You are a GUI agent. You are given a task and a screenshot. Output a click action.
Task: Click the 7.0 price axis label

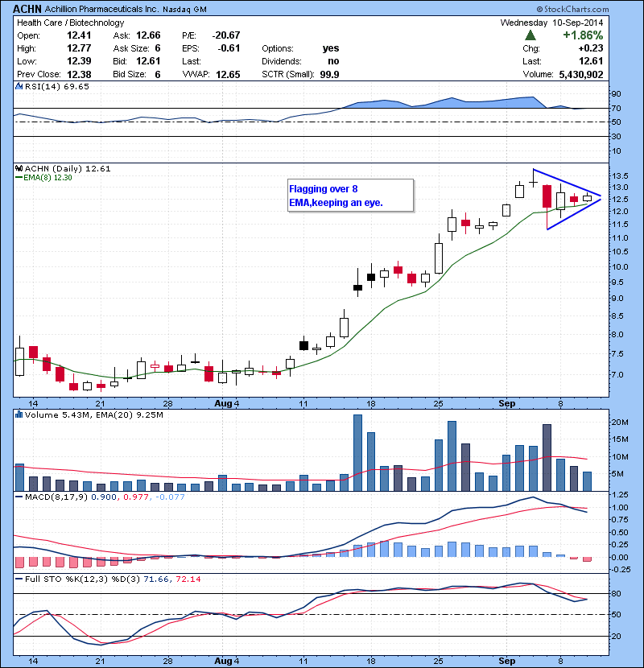[617, 374]
